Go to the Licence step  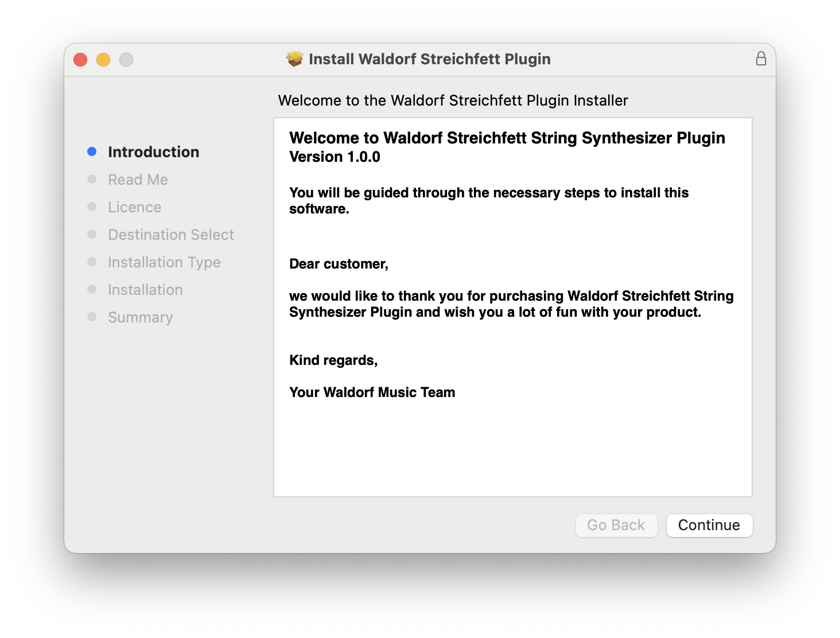(134, 207)
